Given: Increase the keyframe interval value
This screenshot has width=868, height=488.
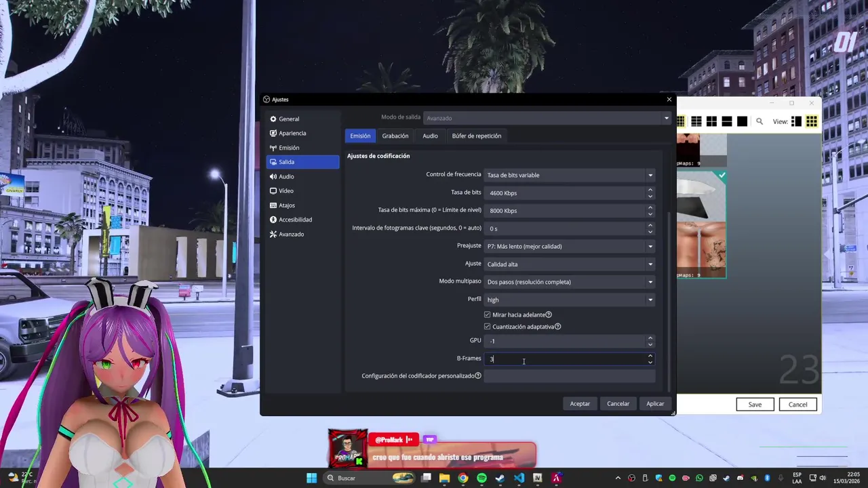Looking at the screenshot, I should tap(650, 225).
